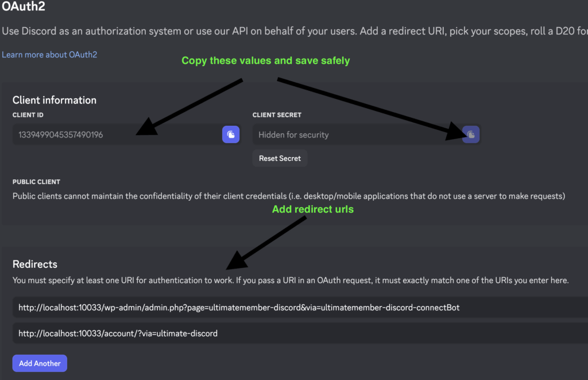Open the Learn more about OAuth2 link

point(49,55)
